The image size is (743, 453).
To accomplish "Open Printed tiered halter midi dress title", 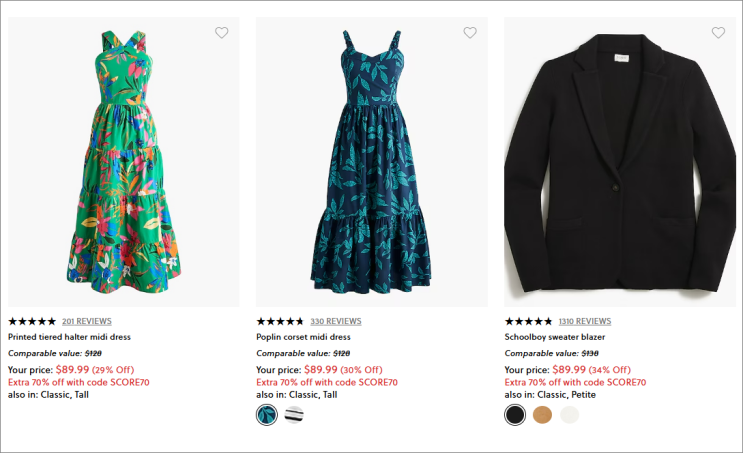I will click(x=70, y=337).
